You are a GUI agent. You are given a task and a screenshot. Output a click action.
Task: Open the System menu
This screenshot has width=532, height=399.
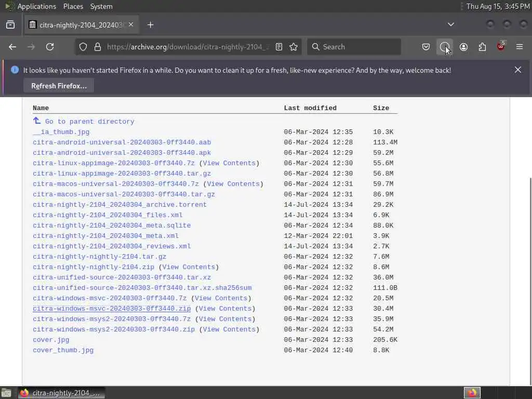point(101,6)
